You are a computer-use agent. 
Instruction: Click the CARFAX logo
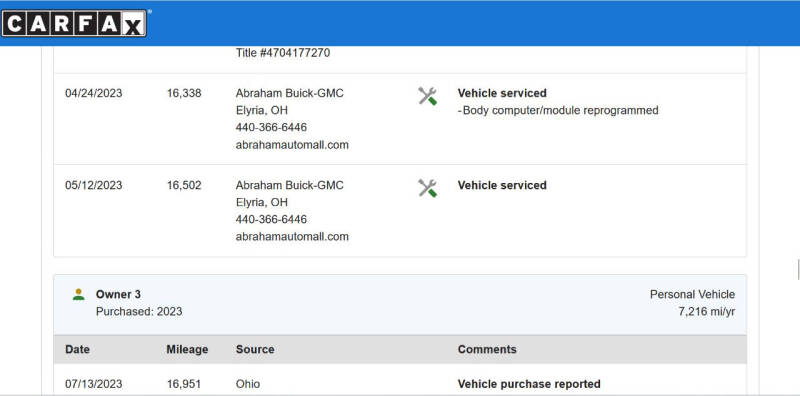pos(74,23)
